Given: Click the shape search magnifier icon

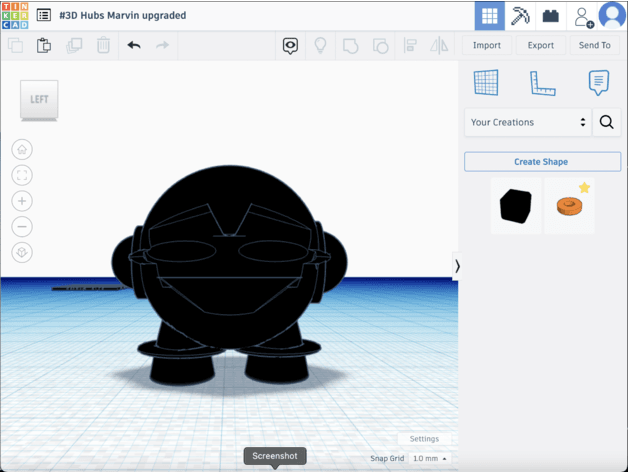Looking at the screenshot, I should (x=606, y=122).
